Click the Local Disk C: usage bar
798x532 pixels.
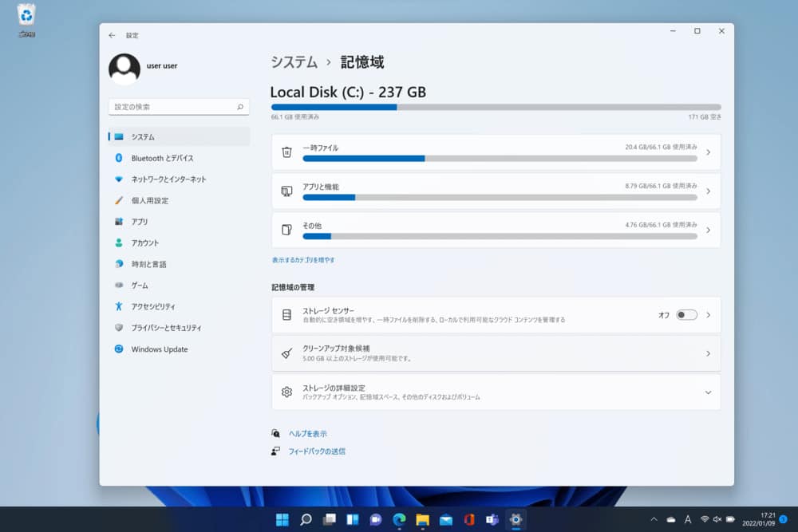point(495,107)
